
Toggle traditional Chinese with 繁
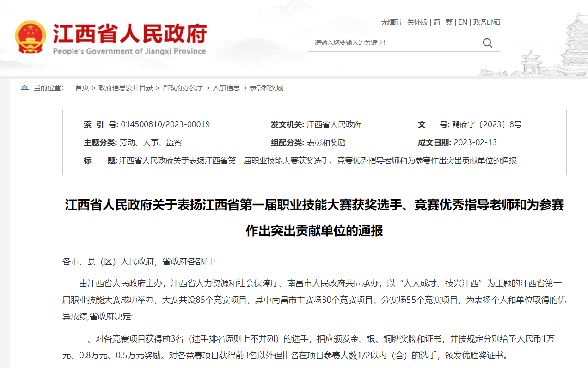(x=449, y=22)
